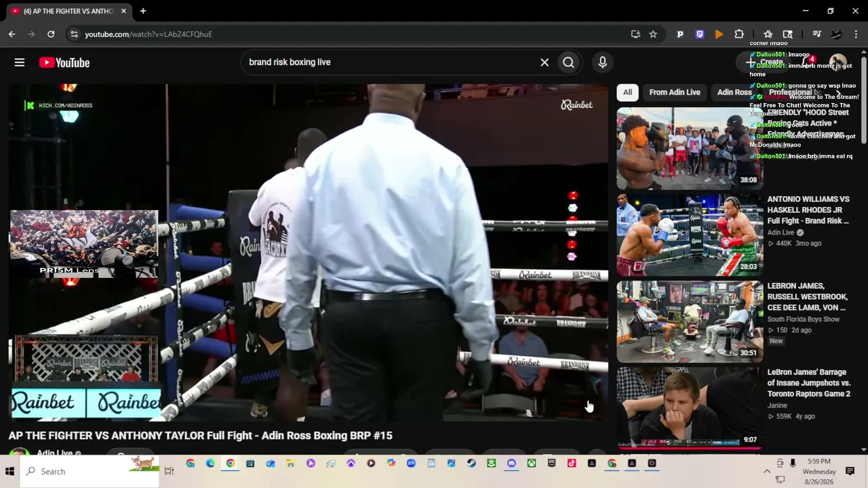Screen dimensions: 868x488
Task: Reload the current YouTube page
Action: coord(51,34)
